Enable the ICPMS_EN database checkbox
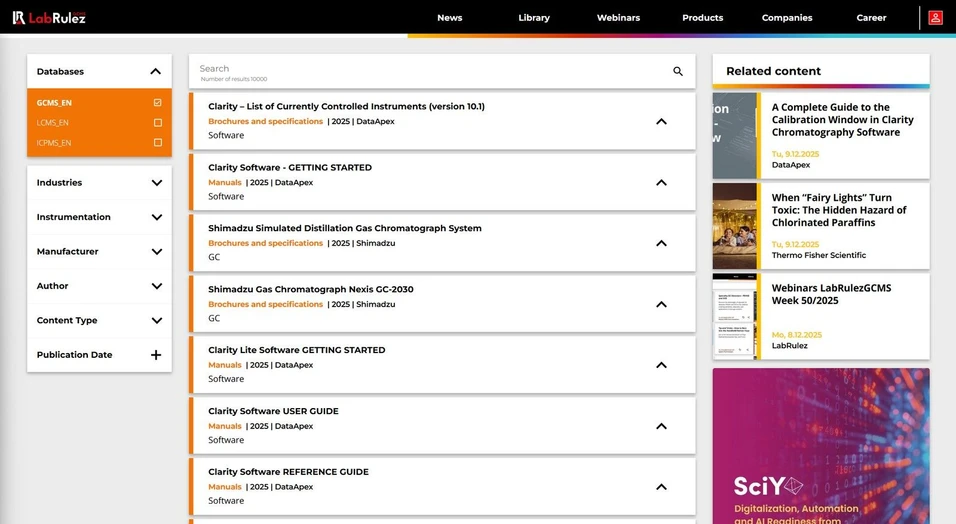Image resolution: width=956 pixels, height=524 pixels. point(157,143)
